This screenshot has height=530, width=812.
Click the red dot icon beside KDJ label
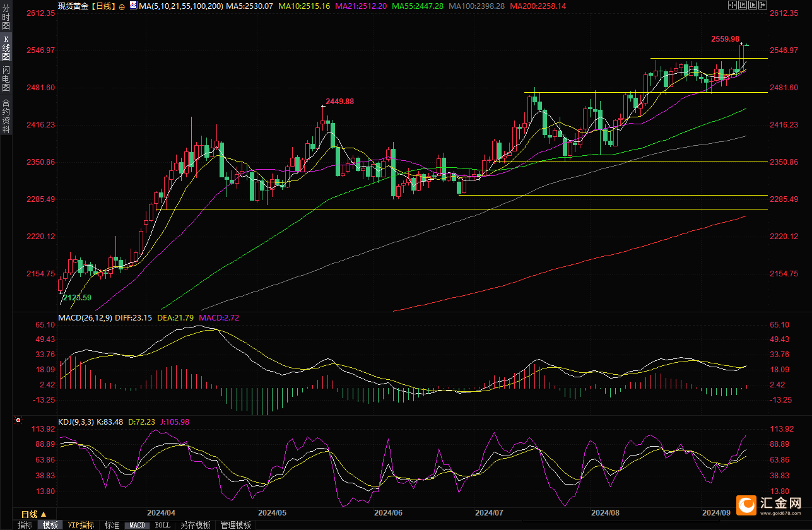(x=18, y=420)
